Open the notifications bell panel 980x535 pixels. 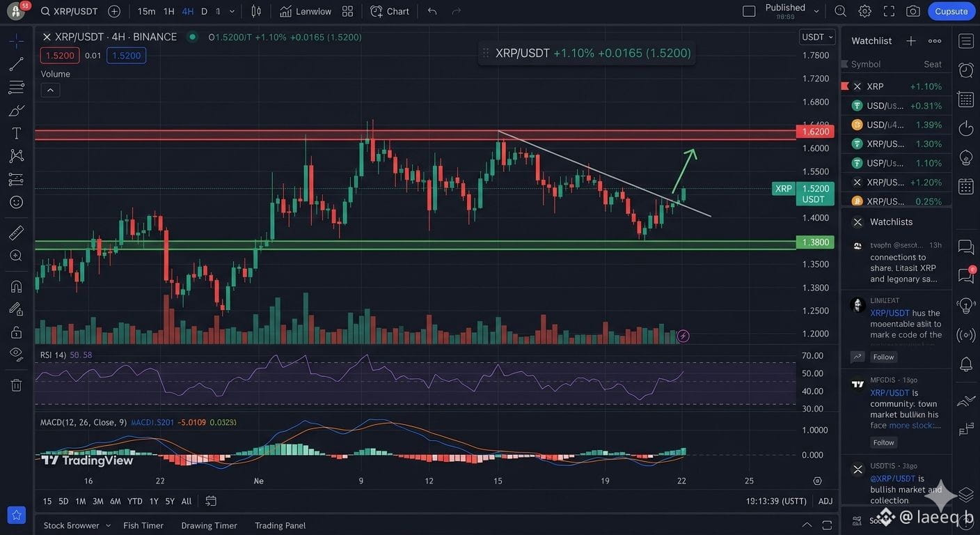966,364
